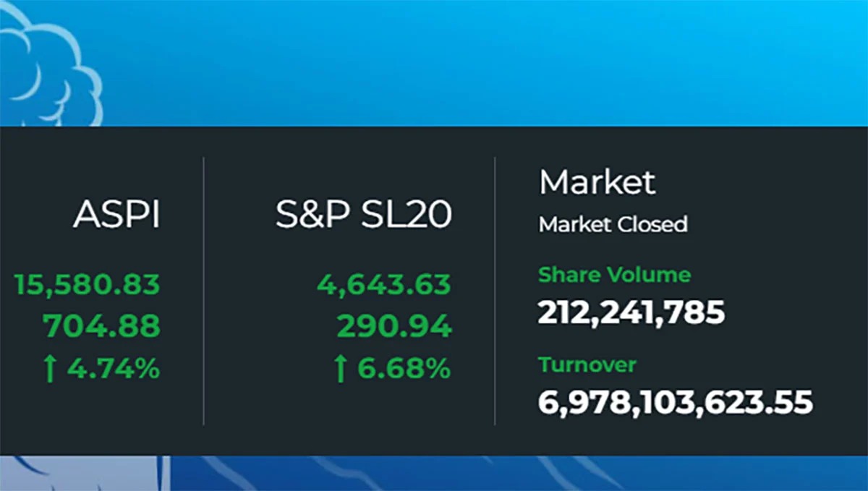This screenshot has height=491, width=868.
Task: Click the S&P SL20 point change 290.94
Action: [x=394, y=327]
